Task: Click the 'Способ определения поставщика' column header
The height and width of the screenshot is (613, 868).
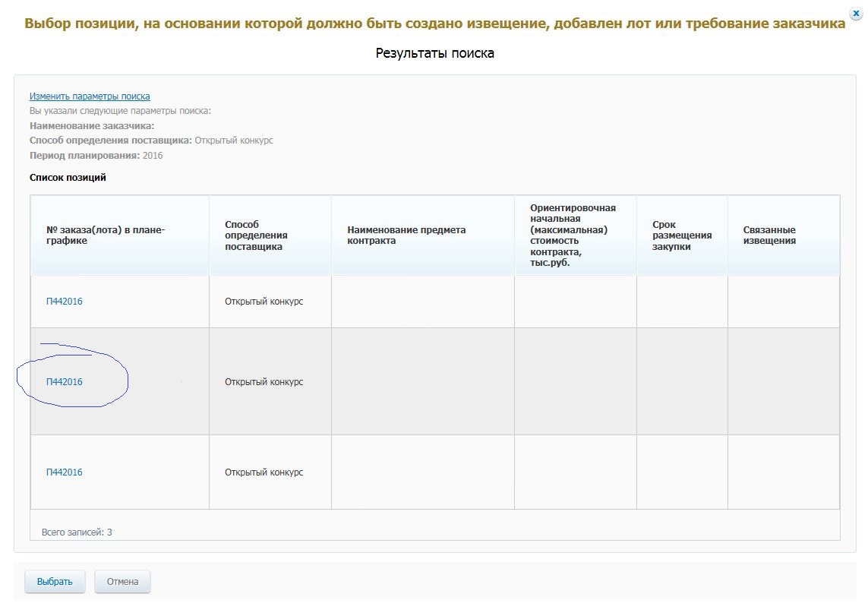Action: point(255,235)
